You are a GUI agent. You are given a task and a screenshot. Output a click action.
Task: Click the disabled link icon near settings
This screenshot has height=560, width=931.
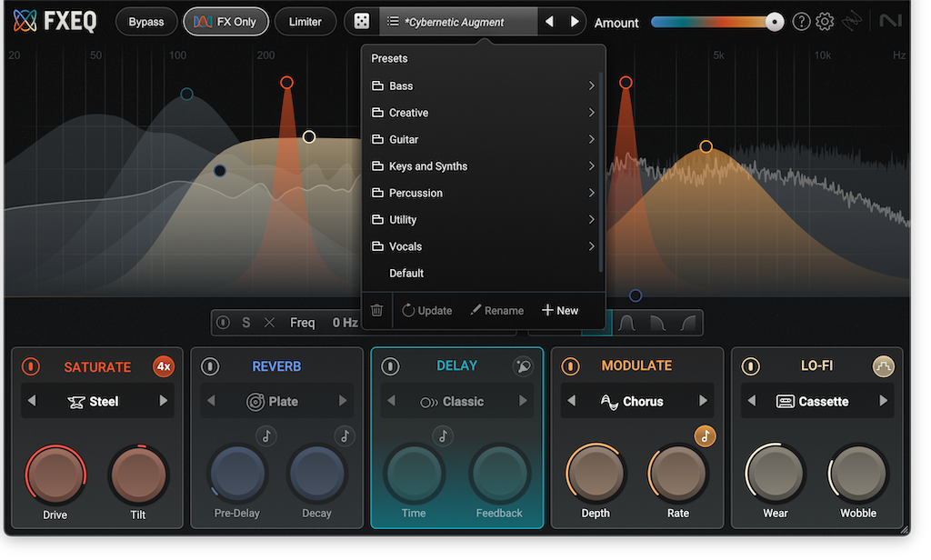point(852,22)
